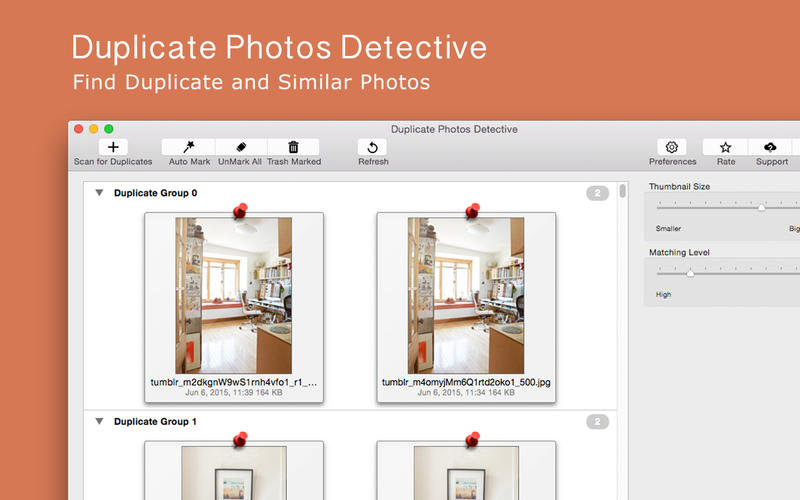This screenshot has width=800, height=500.
Task: Open Preferences via the gear icon
Action: [671, 147]
